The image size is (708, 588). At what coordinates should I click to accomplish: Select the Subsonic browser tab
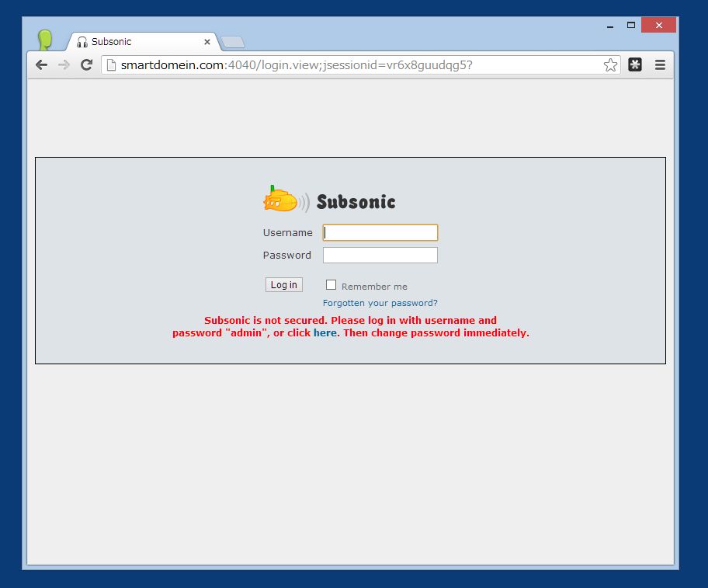[x=142, y=41]
